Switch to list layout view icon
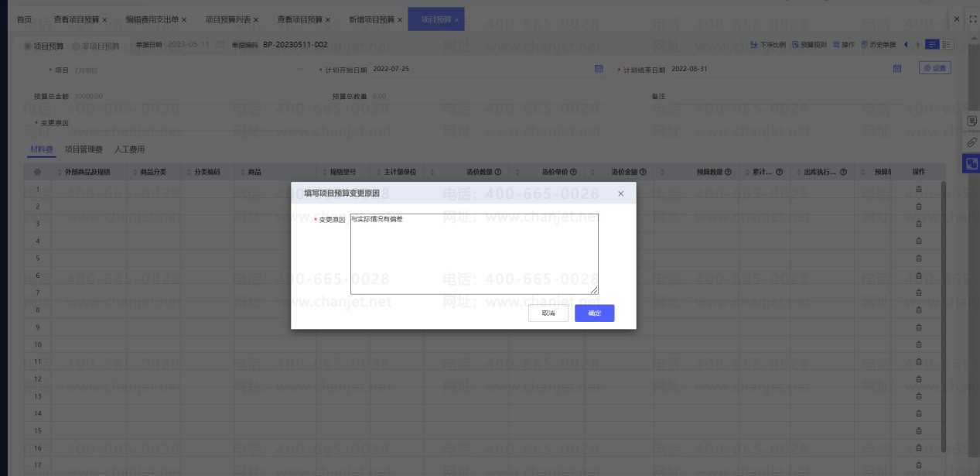This screenshot has width=980, height=476. click(933, 45)
